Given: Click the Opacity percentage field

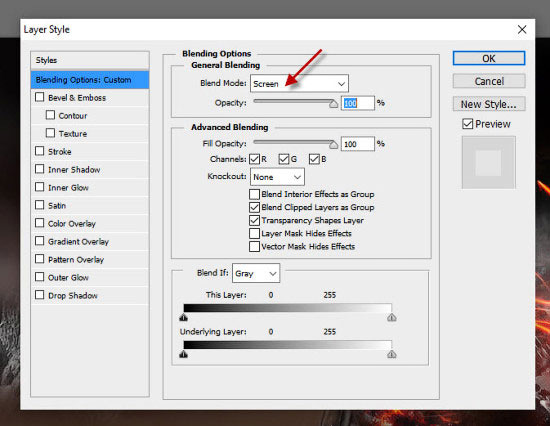Looking at the screenshot, I should (x=358, y=103).
